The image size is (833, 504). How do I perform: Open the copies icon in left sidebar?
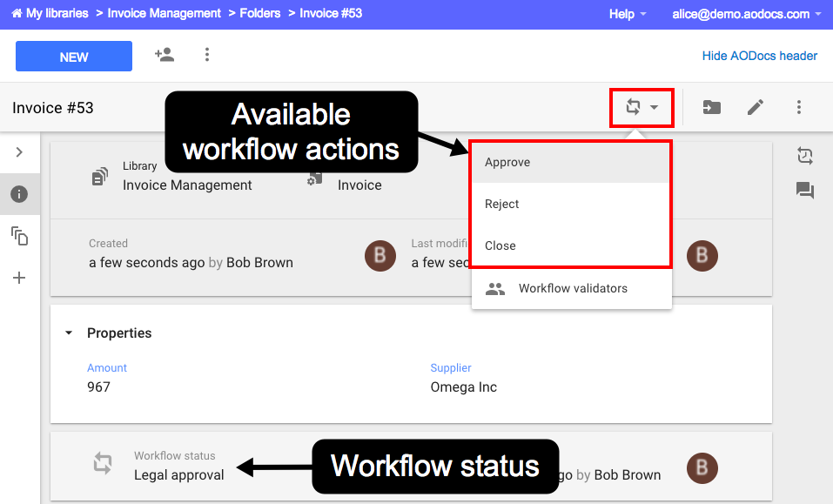click(x=19, y=236)
